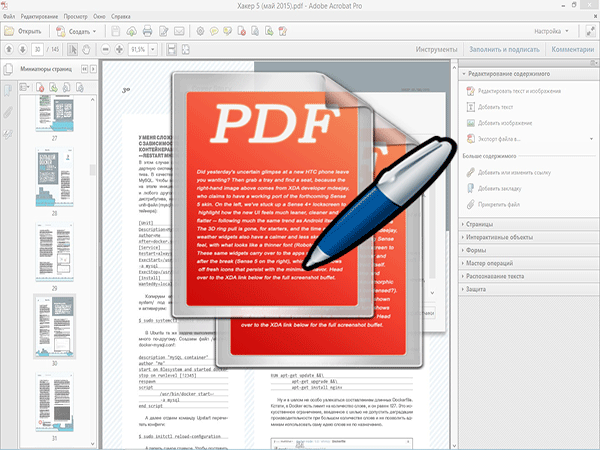Open the Справка menu
Viewport: 600px width, 450px height.
121,16
